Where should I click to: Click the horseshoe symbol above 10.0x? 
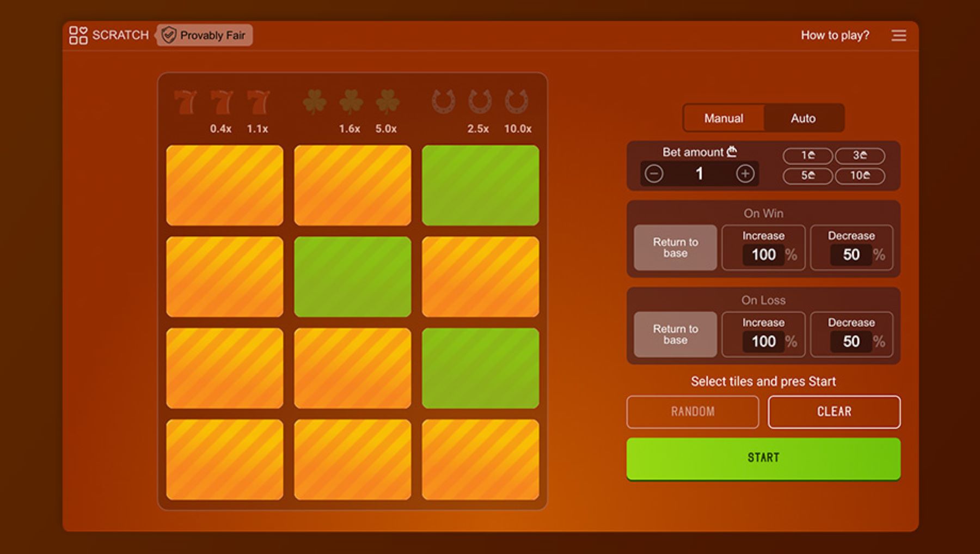point(516,102)
